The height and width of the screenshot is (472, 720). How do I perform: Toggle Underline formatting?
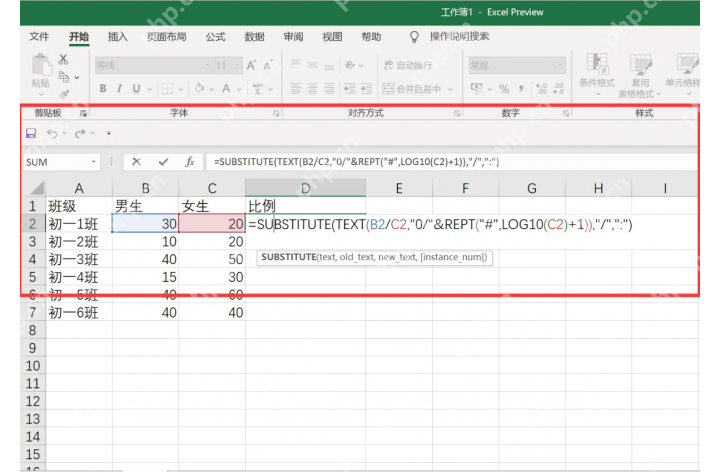(x=136, y=89)
